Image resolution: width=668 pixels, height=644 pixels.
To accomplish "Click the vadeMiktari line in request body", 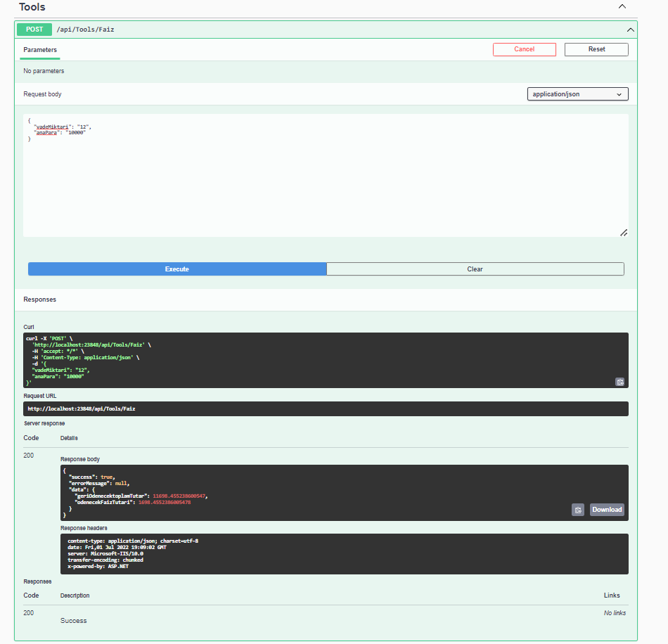I will pos(63,127).
